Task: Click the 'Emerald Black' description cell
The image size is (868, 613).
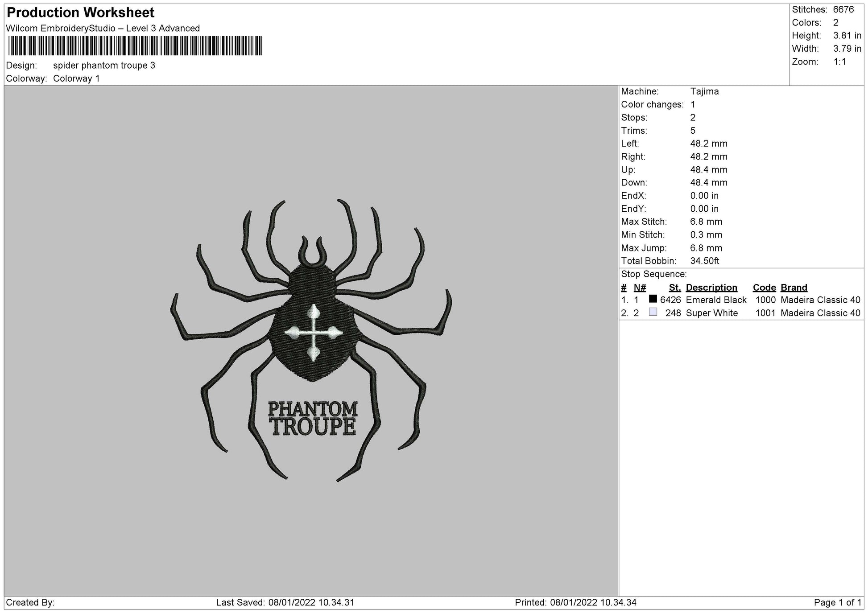Action: coord(716,300)
